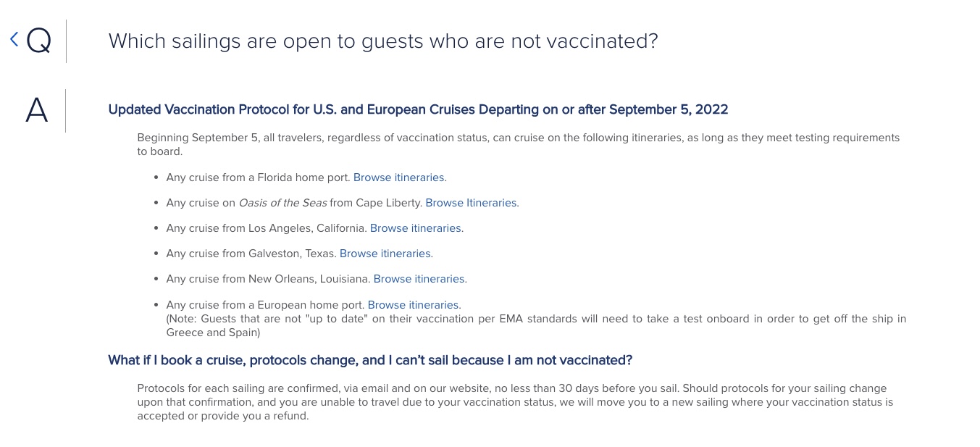Click 'Any cruise from Galveston, Texas' text
The height and width of the screenshot is (447, 980).
[x=251, y=254]
